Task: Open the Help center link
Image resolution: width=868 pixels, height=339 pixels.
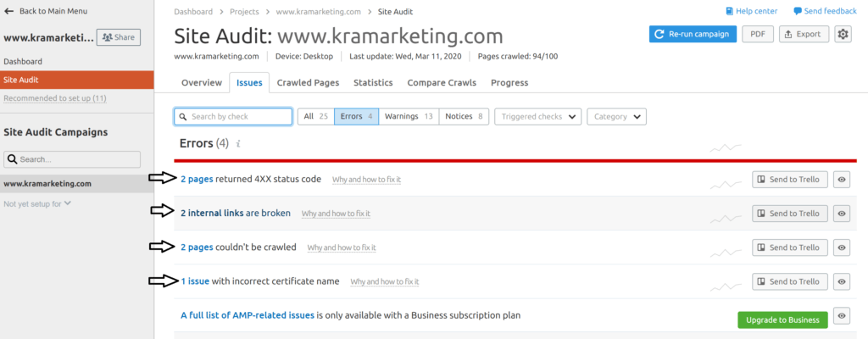Action: 752,11
